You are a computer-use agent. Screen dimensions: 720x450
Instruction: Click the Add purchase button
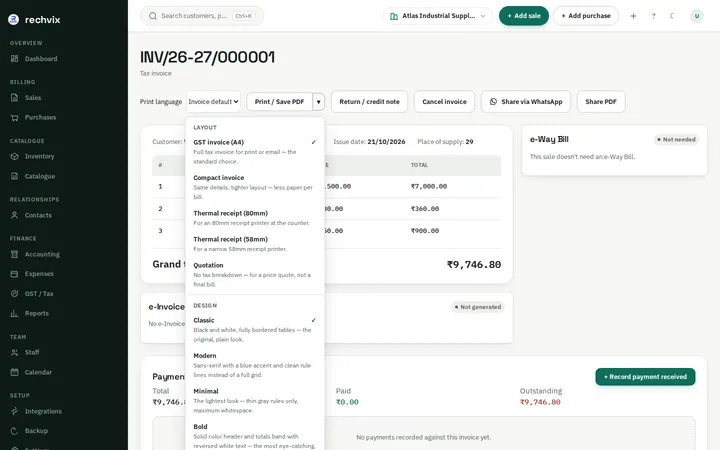[x=585, y=16]
